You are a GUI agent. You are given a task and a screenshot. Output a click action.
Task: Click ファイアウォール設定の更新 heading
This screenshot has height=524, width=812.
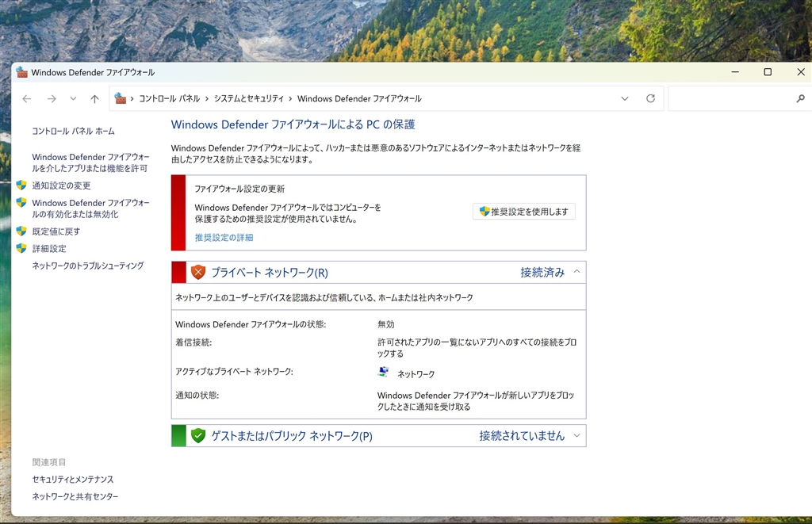[239, 189]
